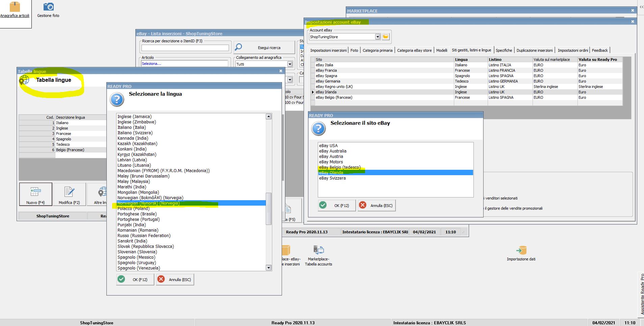Switch to Foto tab
Image resolution: width=644 pixels, height=326 pixels.
(354, 50)
